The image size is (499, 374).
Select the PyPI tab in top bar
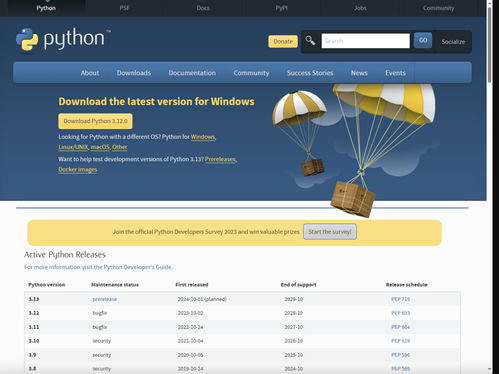[281, 8]
